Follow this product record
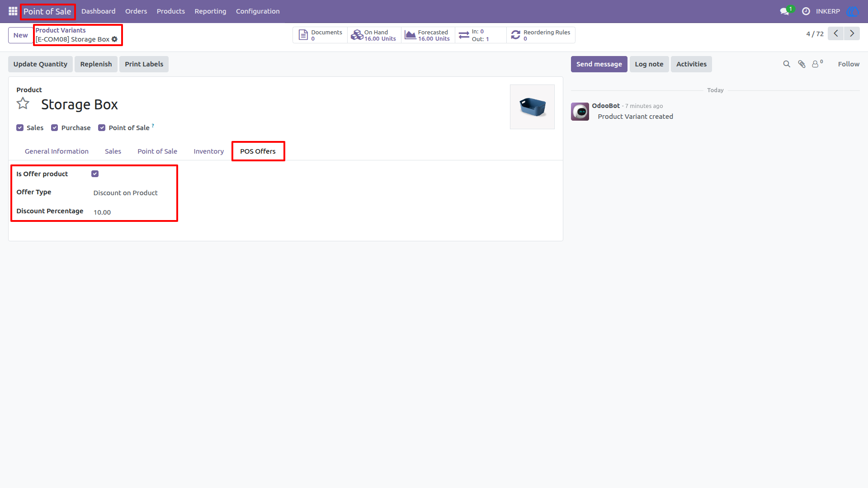 pyautogui.click(x=849, y=64)
